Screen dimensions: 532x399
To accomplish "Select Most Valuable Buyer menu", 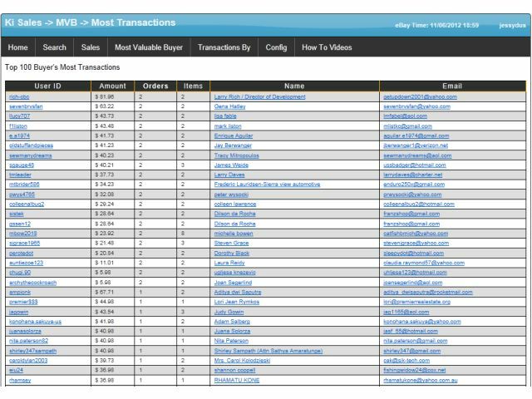I will click(x=148, y=48).
